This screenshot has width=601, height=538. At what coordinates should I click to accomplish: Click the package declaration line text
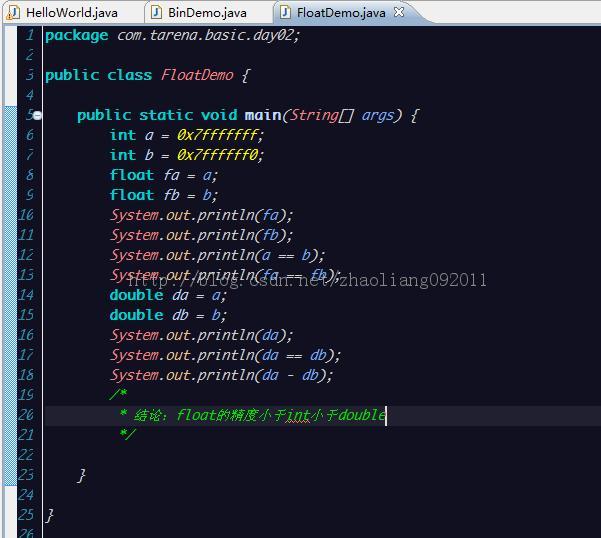point(172,35)
